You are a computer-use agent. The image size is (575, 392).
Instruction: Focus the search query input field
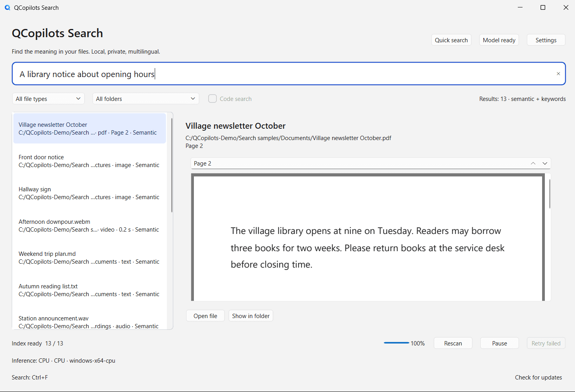point(289,74)
